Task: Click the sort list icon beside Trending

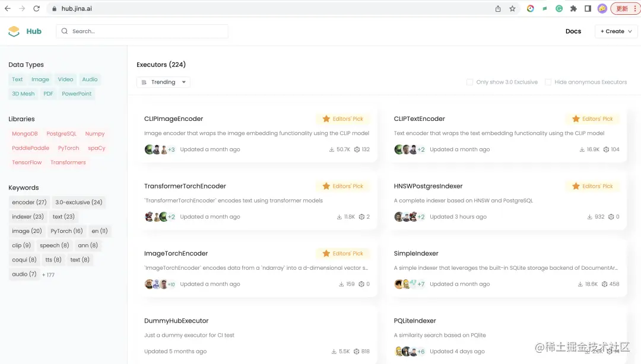Action: tap(144, 82)
